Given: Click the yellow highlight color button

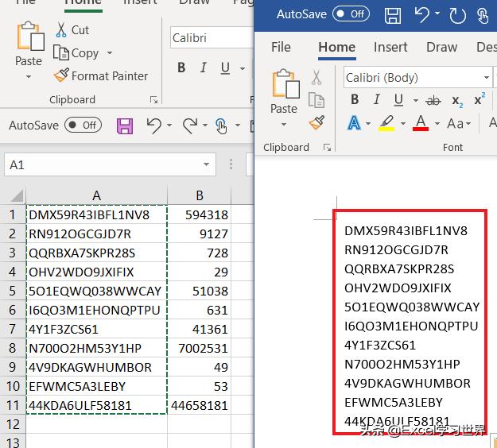Looking at the screenshot, I should [386, 123].
